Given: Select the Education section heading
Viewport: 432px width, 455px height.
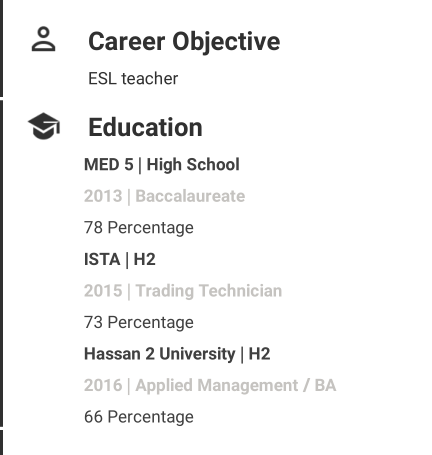Looking at the screenshot, I should pos(145,127).
